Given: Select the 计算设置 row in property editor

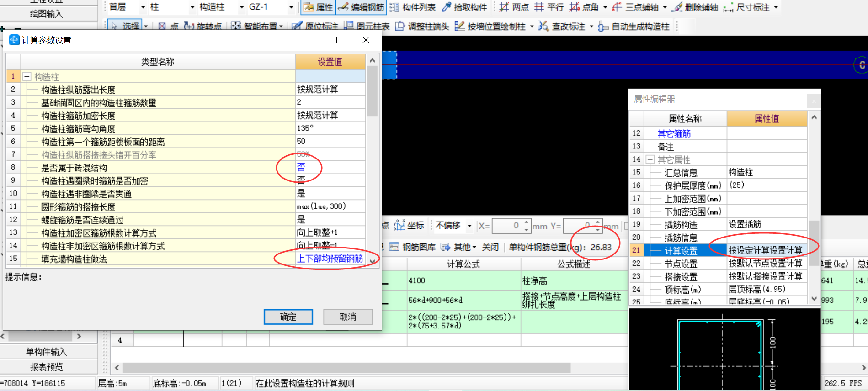Looking at the screenshot, I should [x=718, y=250].
